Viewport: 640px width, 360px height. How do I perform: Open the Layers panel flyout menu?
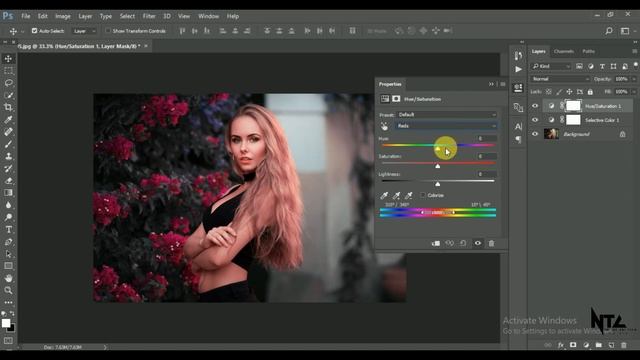coord(634,51)
